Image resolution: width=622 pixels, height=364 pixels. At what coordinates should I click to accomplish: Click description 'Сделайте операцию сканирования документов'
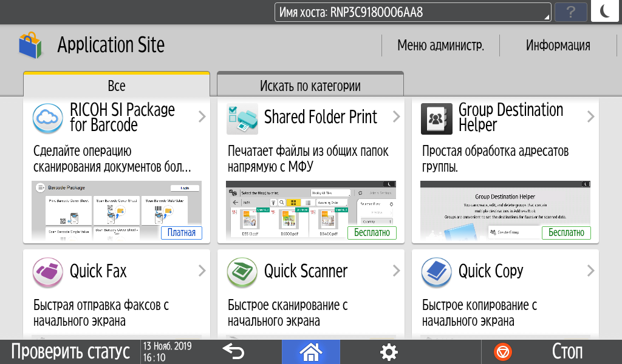112,159
